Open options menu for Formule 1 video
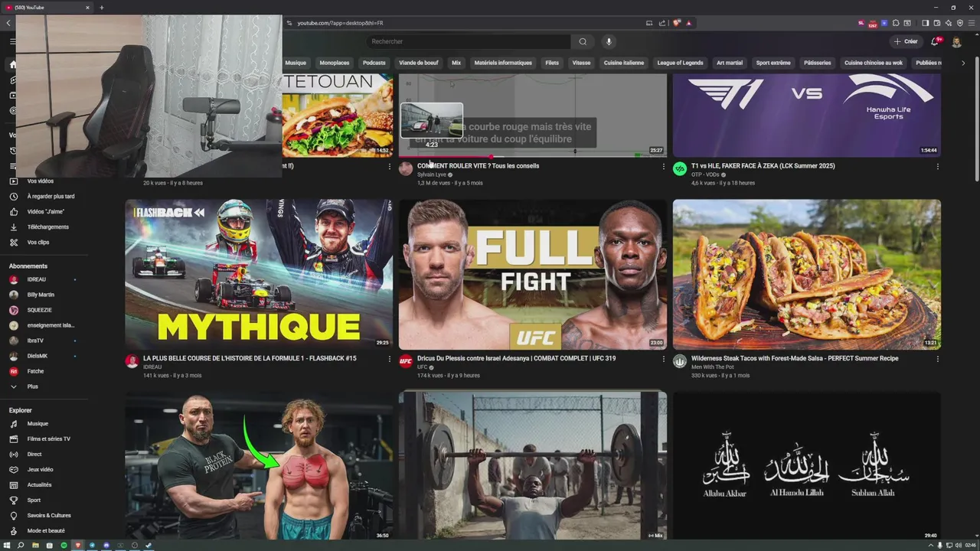Viewport: 980px width, 551px height. [x=389, y=359]
